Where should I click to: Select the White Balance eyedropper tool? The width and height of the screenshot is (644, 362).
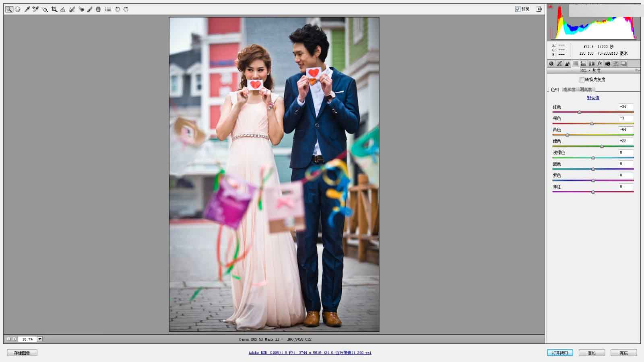click(27, 9)
